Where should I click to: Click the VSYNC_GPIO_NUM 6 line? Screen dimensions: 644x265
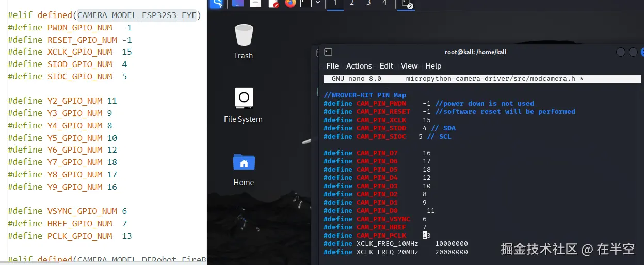click(x=67, y=211)
